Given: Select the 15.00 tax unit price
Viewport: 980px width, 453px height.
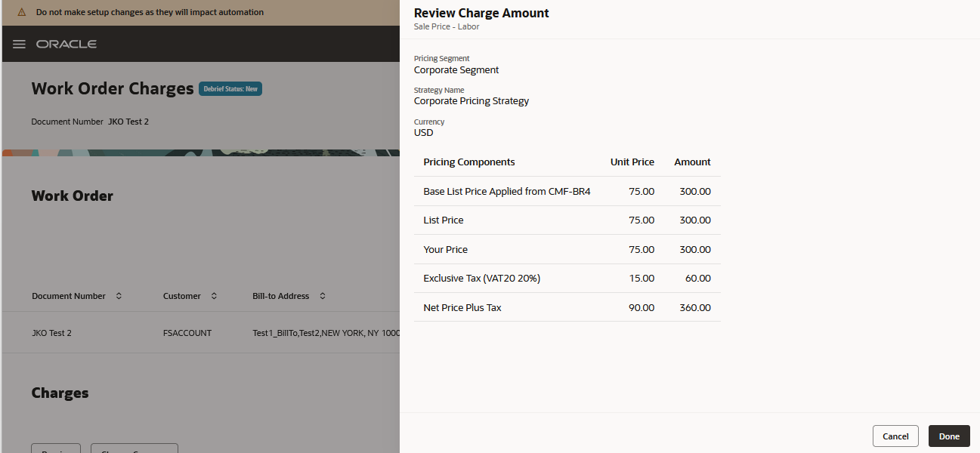Looking at the screenshot, I should [641, 279].
